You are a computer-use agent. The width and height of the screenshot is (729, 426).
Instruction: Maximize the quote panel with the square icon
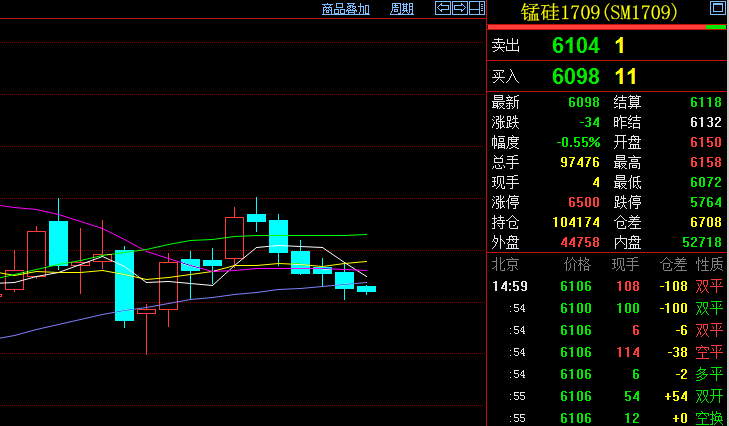click(x=717, y=8)
